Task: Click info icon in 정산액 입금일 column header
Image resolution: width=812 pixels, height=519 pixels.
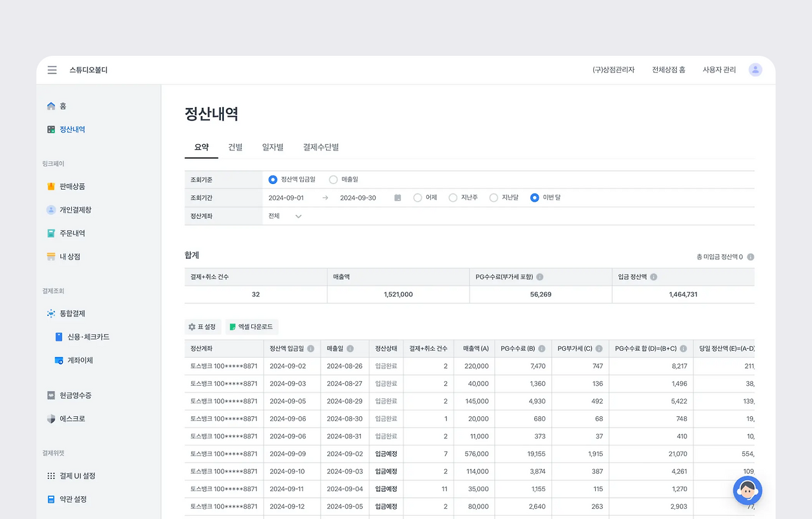Action: (x=311, y=348)
